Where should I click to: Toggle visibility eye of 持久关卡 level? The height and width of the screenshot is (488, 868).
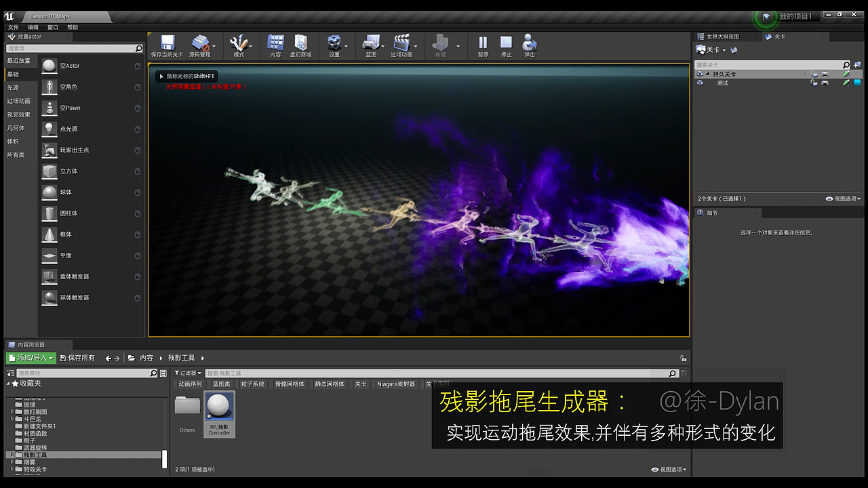click(x=699, y=74)
